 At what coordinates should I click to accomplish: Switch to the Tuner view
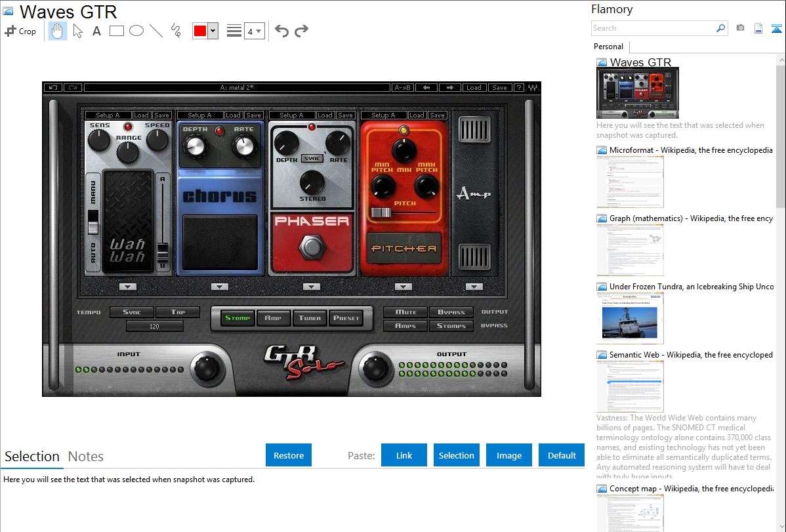tap(310, 318)
